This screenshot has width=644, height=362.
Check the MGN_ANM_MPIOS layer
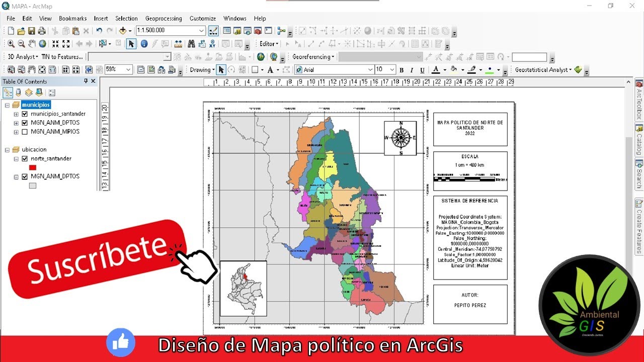tap(25, 132)
